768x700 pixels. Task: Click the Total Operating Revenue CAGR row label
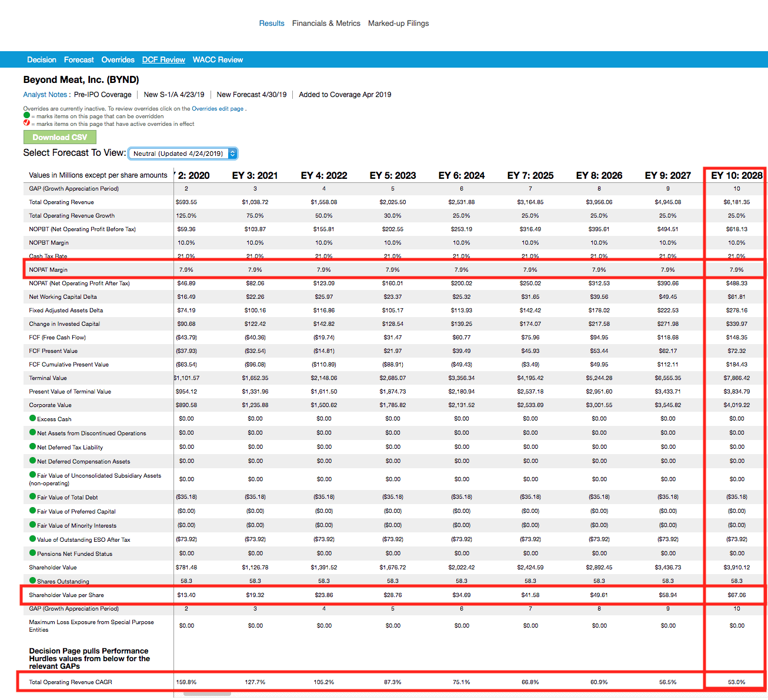(x=71, y=682)
